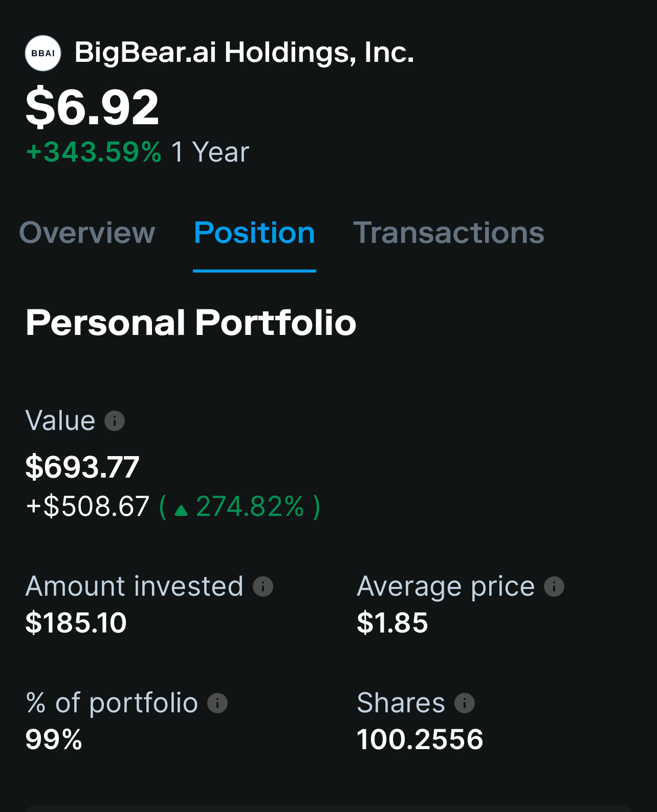Tap the +343.59% 1 Year change
This screenshot has height=812, width=657.
tap(138, 152)
